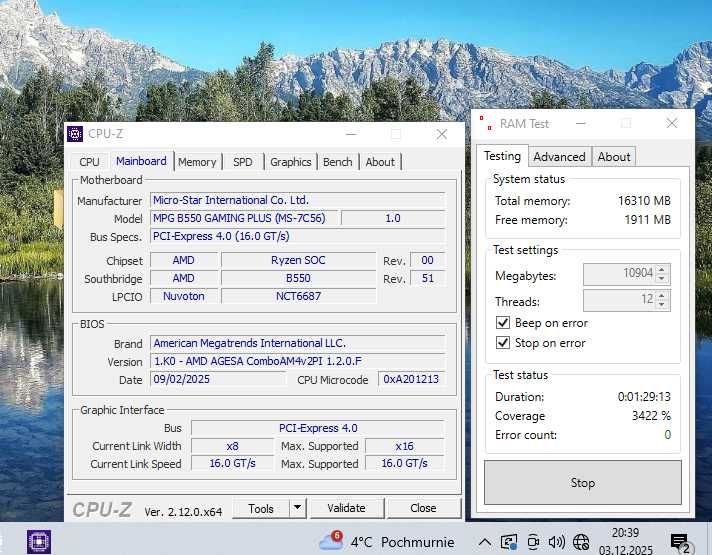Show hidden system tray icons

coord(484,542)
